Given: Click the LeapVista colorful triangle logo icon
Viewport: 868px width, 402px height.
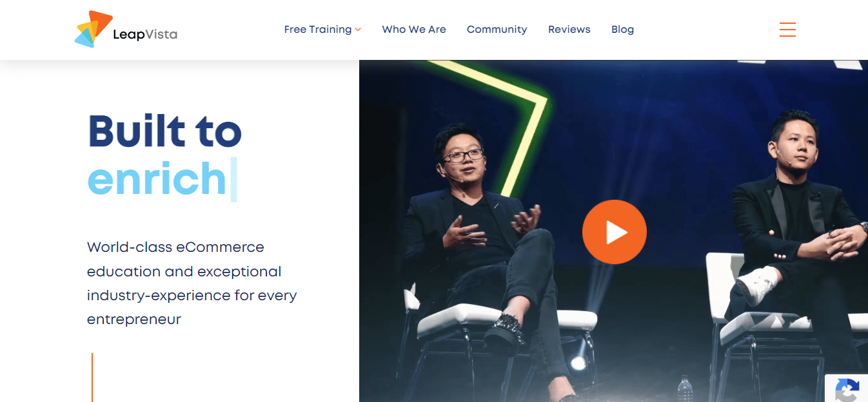Looking at the screenshot, I should (94, 29).
